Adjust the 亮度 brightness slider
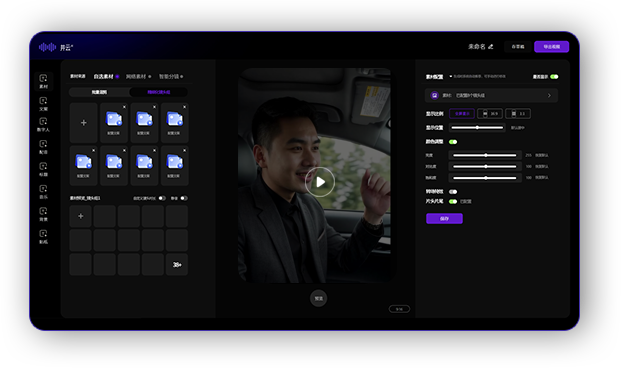 point(485,155)
